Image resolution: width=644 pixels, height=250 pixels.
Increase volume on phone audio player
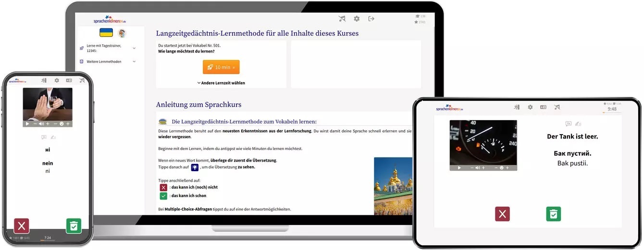pos(48,124)
